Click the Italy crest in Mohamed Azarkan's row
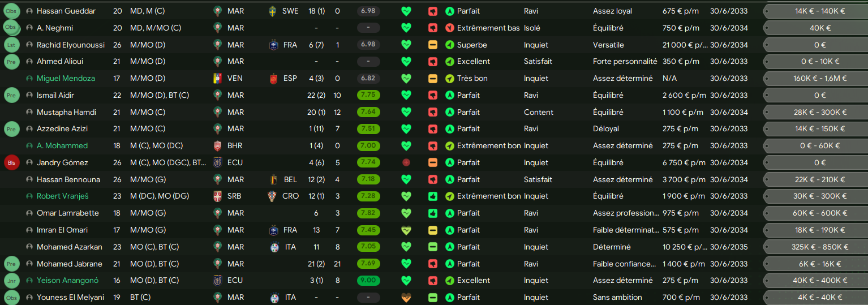The height and width of the screenshot is (305, 868). 273,247
